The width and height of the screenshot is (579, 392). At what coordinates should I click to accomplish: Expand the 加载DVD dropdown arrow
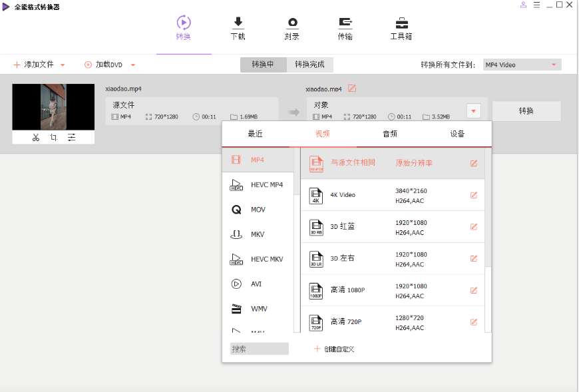point(133,65)
